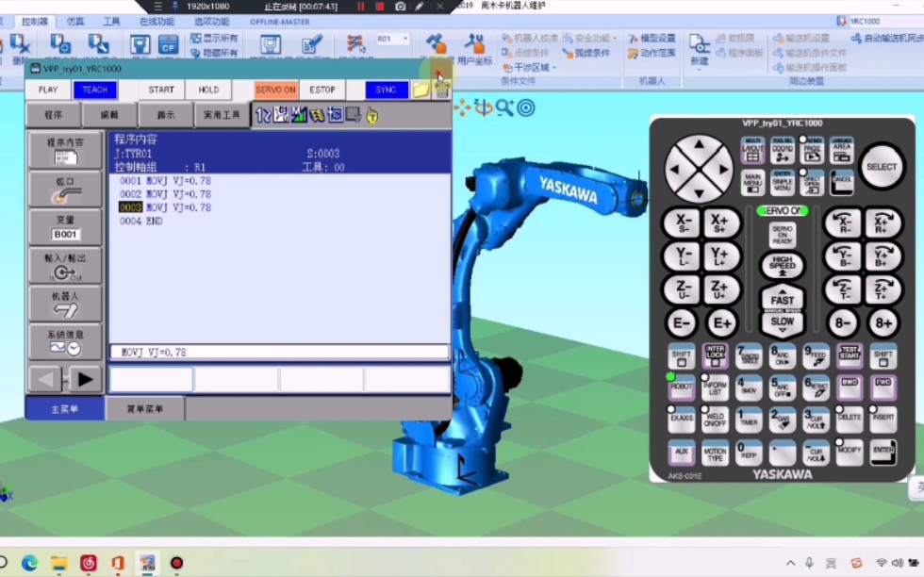Expand the 干涉区域 dropdown in ribbon
The width and height of the screenshot is (924, 577).
(529, 67)
